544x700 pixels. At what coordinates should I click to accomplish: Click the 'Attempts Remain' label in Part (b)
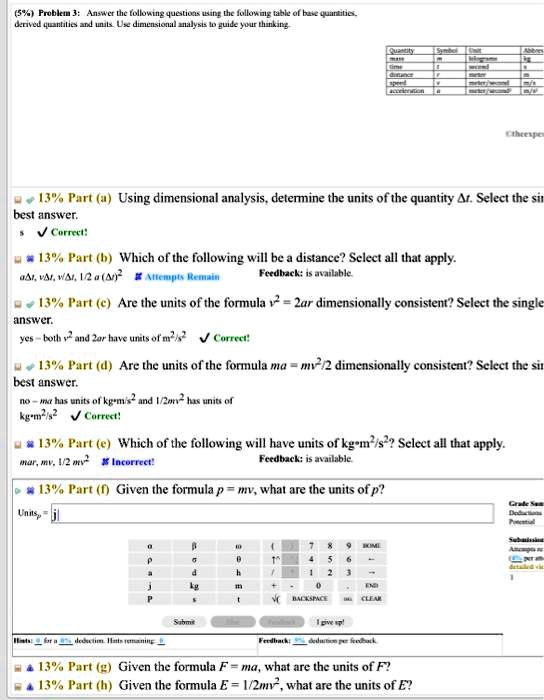coord(182,277)
